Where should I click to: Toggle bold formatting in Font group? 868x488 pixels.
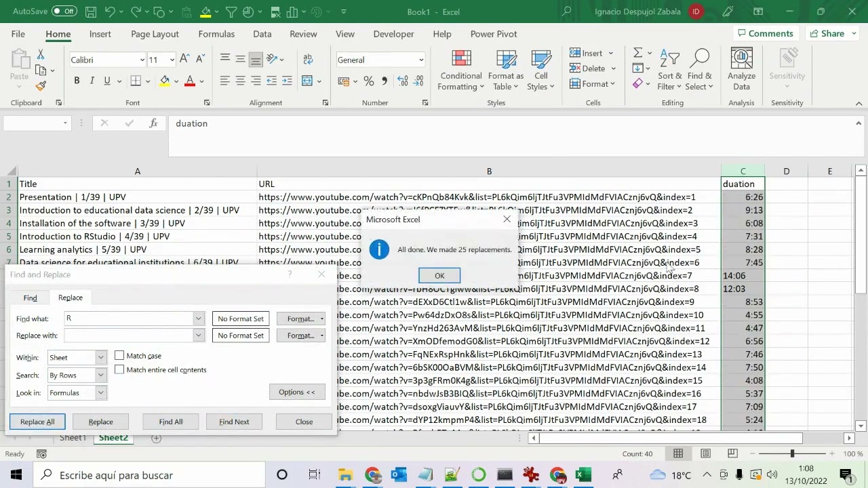(77, 81)
